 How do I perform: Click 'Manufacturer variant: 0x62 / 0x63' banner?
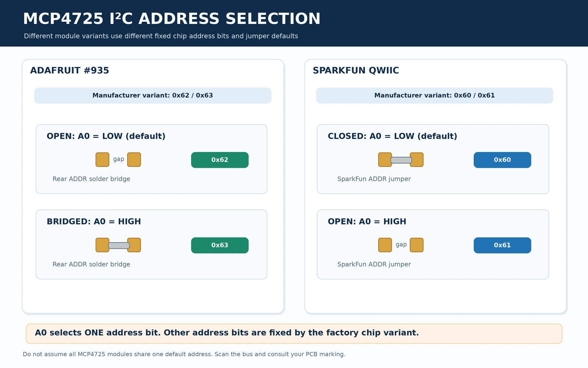pos(153,95)
